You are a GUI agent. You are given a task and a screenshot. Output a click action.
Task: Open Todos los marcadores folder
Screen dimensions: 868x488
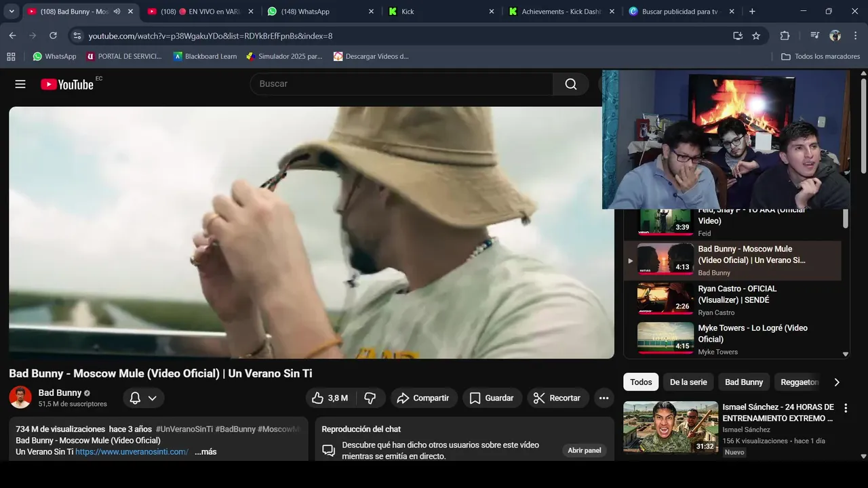click(821, 56)
